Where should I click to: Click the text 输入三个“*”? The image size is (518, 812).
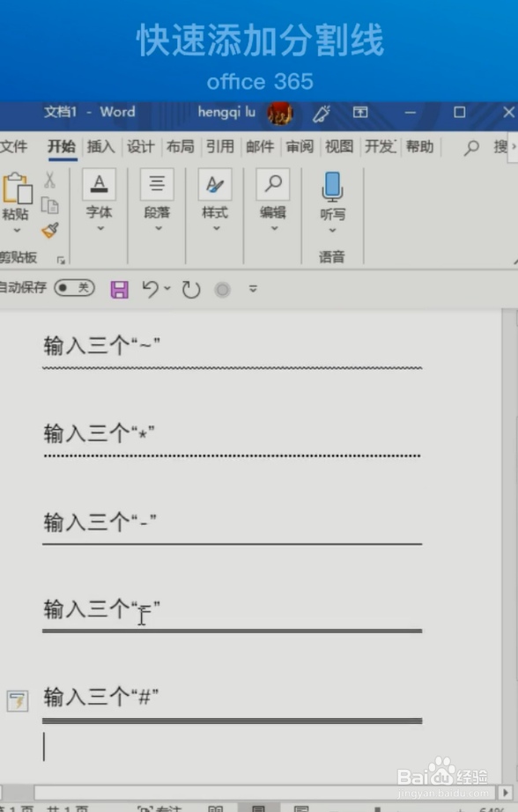[99, 433]
